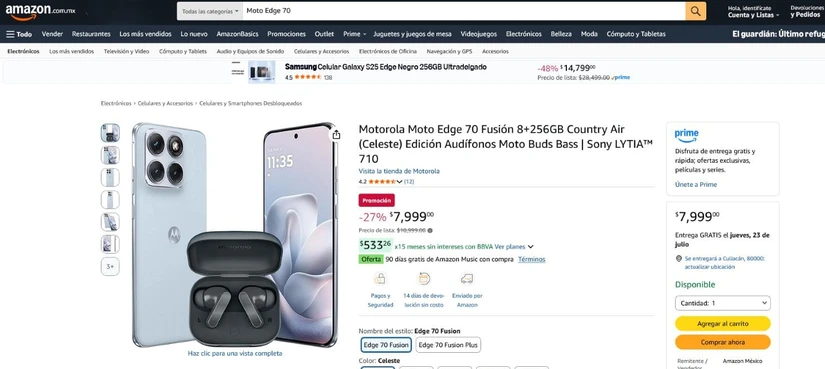Image resolution: width=825 pixels, height=369 pixels.
Task: Open the Todas las categorías dropdown
Action: tap(210, 11)
